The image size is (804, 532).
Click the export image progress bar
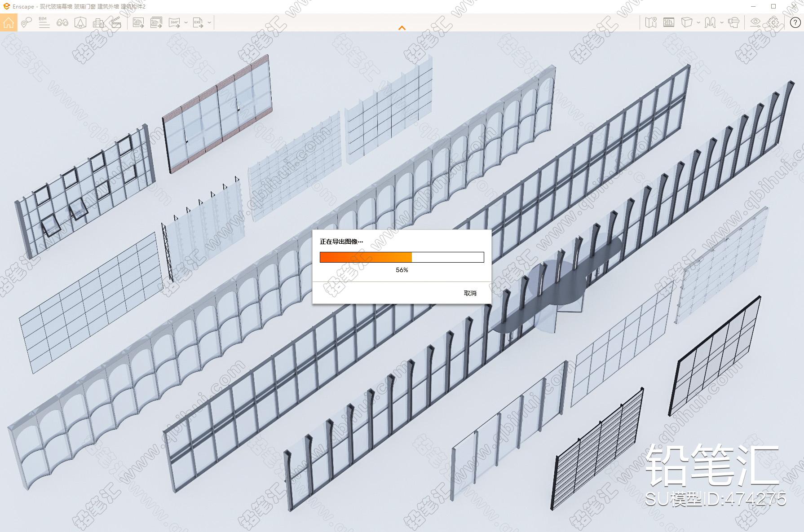[402, 257]
